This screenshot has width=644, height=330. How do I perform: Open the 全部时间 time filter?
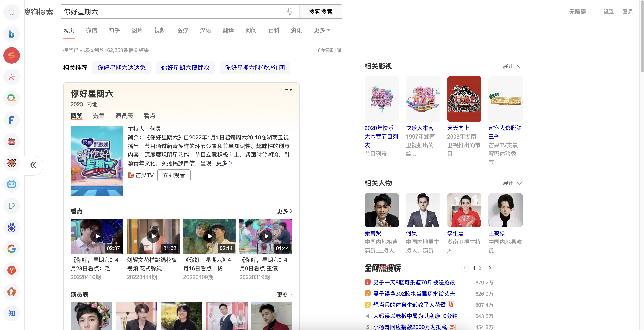329,50
